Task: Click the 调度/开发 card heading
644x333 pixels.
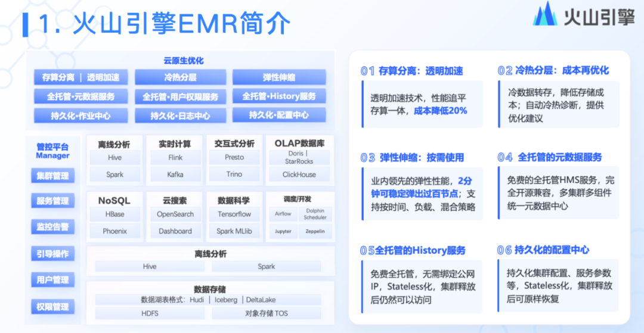Action: [298, 200]
